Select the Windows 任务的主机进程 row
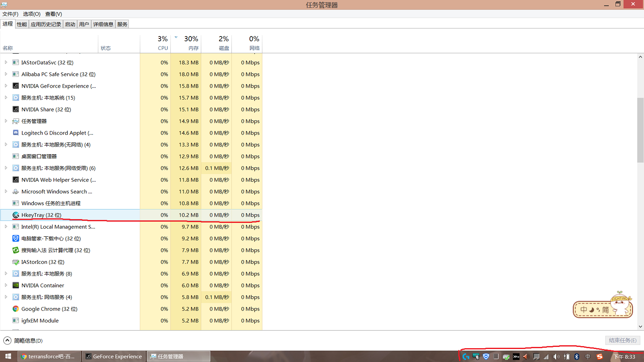This screenshot has width=644, height=362. pyautogui.click(x=131, y=203)
